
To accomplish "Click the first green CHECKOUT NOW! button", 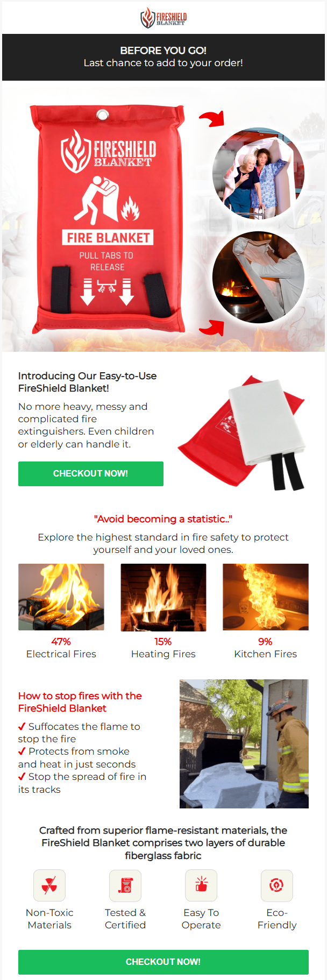I will pyautogui.click(x=91, y=474).
